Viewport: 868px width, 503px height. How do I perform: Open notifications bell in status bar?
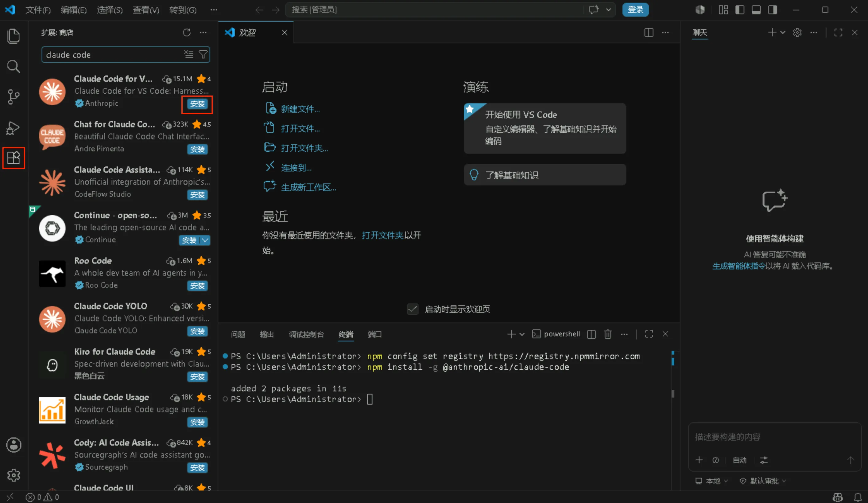(858, 497)
